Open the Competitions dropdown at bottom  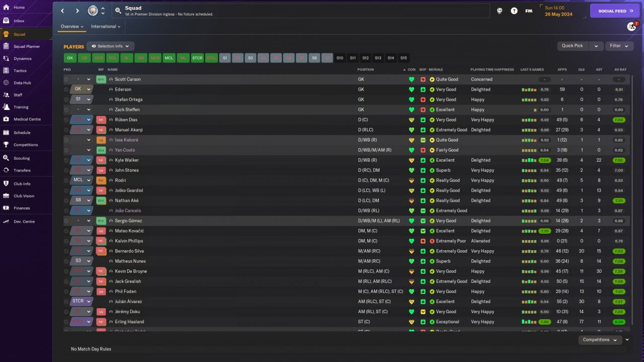coord(600,340)
